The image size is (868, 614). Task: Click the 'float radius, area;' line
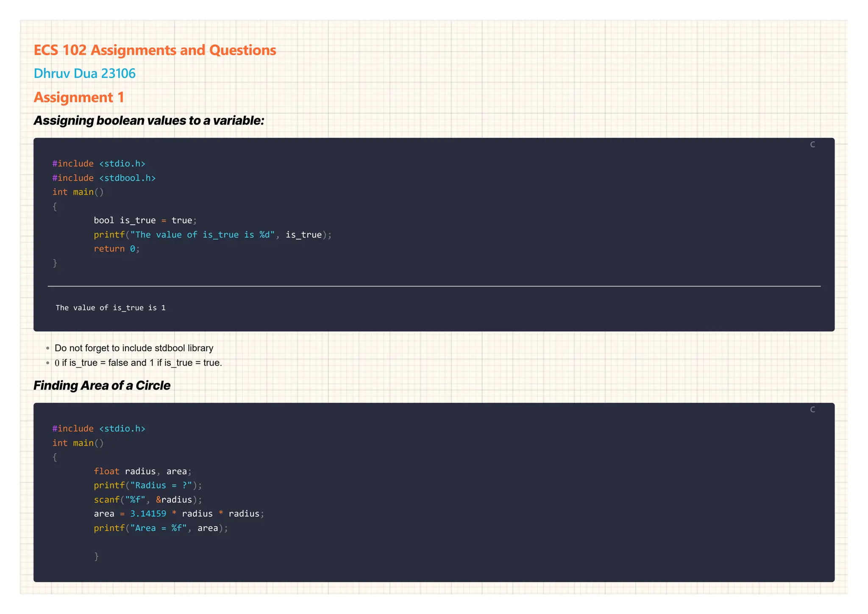[143, 472]
